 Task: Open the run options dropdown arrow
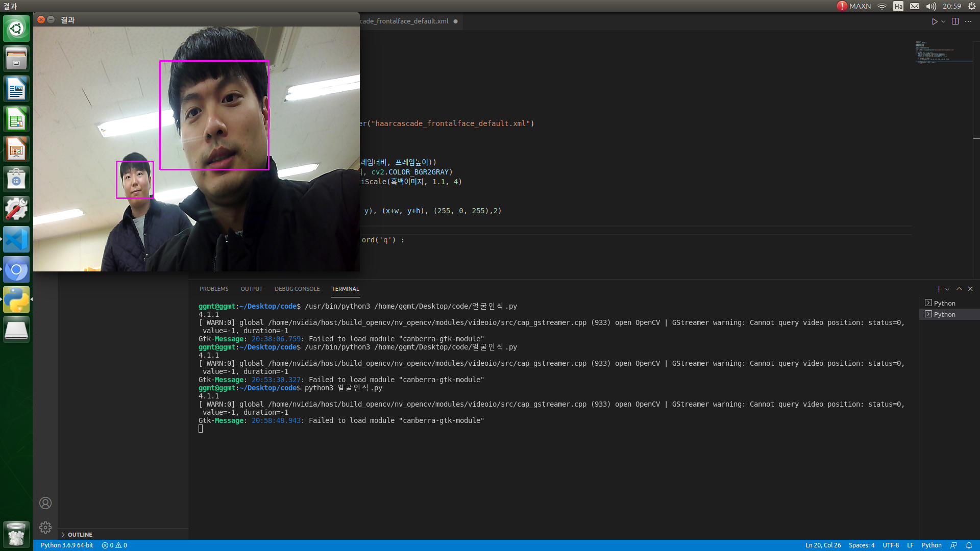943,21
